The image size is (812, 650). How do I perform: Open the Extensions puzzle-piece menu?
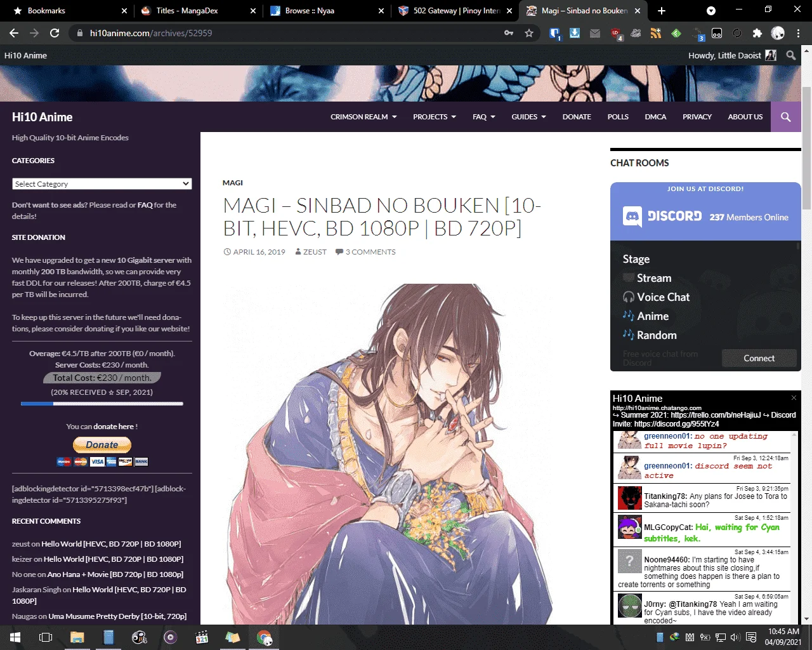757,33
